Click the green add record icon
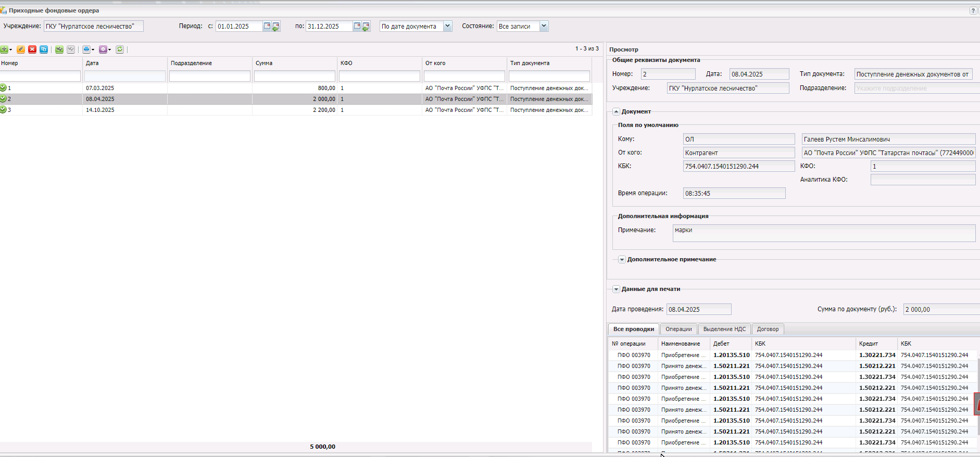Screen dimensions: 980x457 [x=4, y=49]
